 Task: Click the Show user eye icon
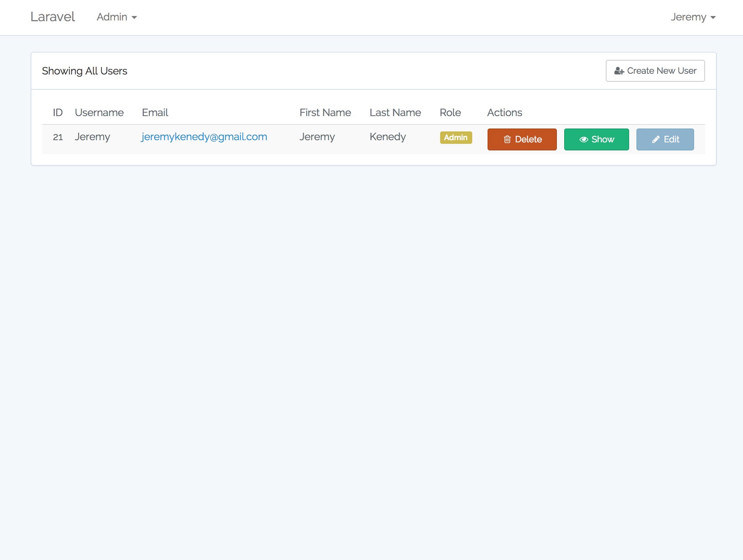tap(582, 139)
